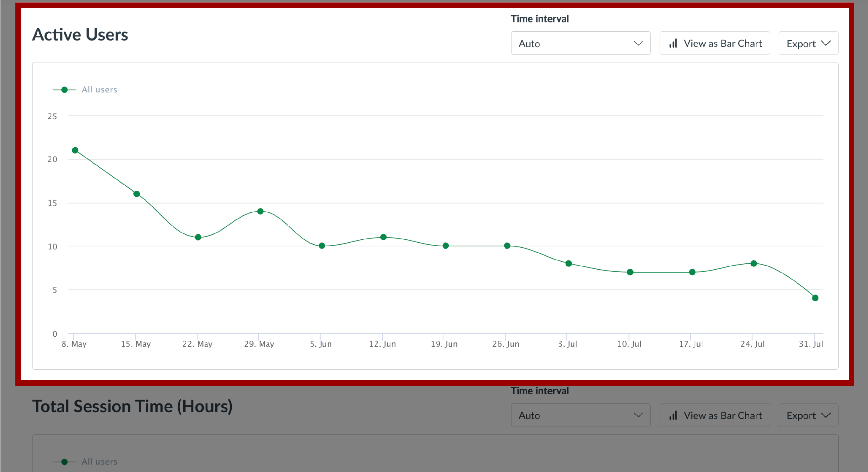The image size is (868, 472).
Task: Click the Total Session Time (Hours) heading
Action: coord(132,406)
